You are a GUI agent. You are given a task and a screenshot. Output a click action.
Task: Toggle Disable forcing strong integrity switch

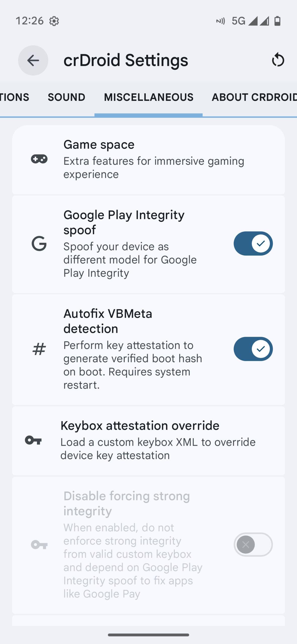point(253,545)
